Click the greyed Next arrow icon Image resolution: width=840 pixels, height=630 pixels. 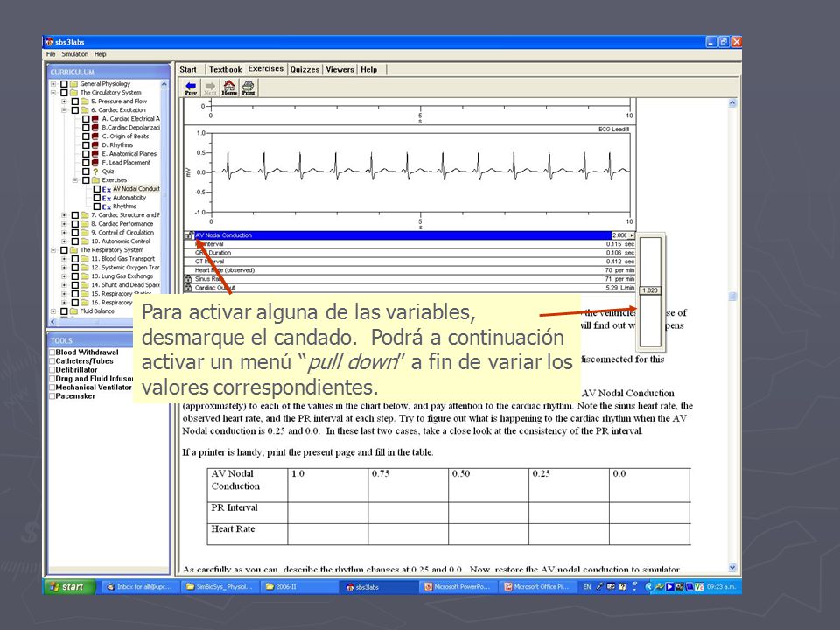pyautogui.click(x=210, y=87)
